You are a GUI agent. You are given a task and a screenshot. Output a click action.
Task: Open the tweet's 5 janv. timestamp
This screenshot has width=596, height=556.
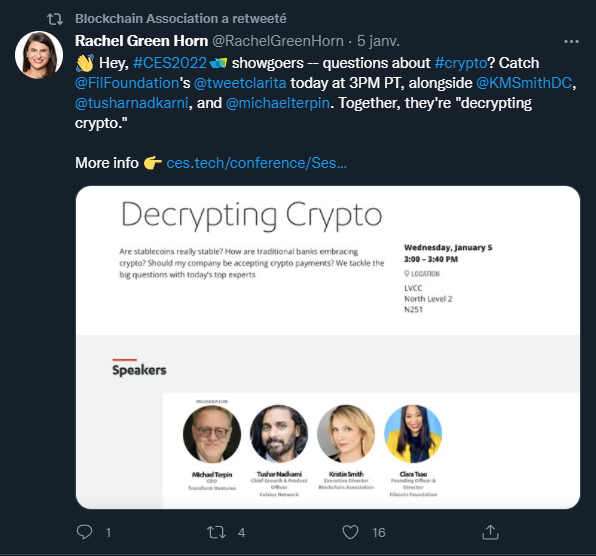tap(378, 41)
